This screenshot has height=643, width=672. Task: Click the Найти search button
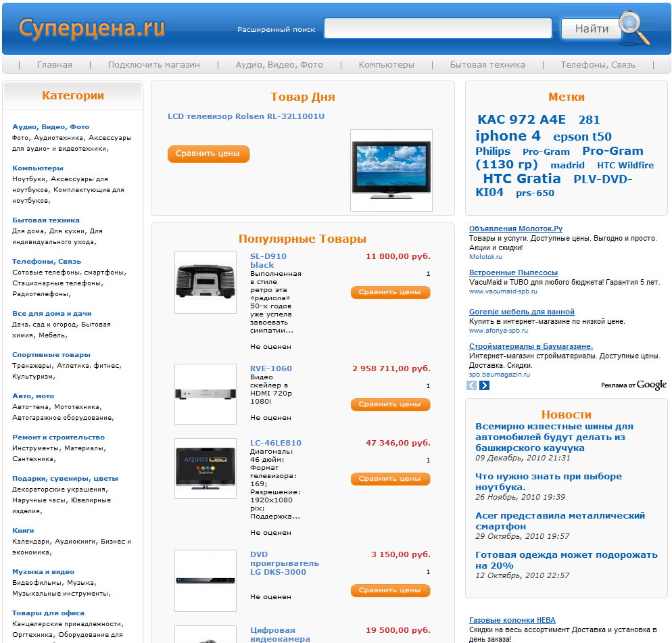click(x=592, y=28)
